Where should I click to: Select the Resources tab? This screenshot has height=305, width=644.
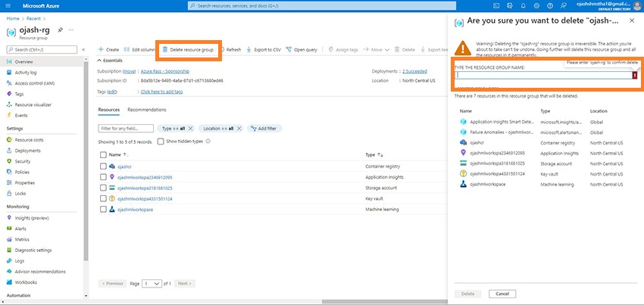point(109,110)
